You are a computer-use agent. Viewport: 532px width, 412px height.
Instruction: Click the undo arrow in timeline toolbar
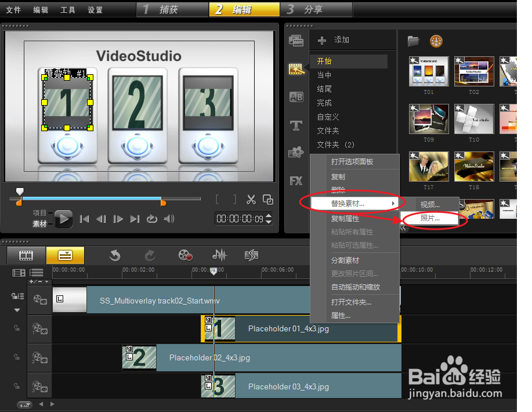(115, 255)
